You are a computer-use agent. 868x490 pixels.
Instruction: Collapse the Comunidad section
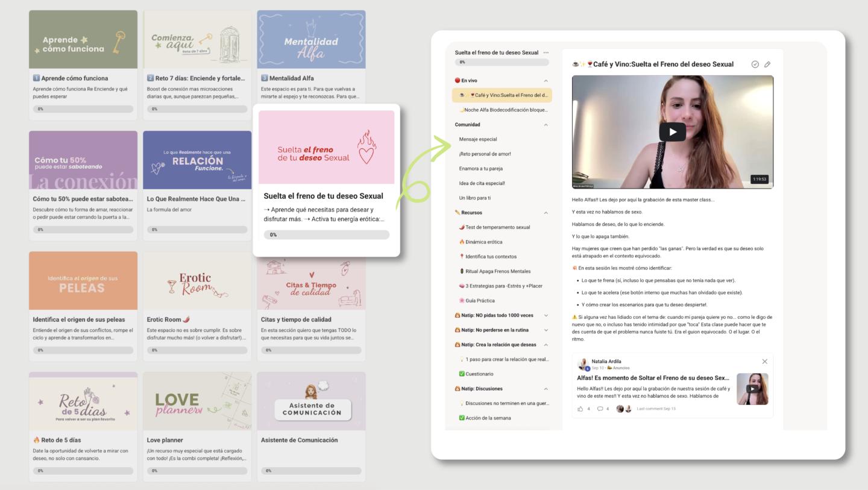[546, 125]
